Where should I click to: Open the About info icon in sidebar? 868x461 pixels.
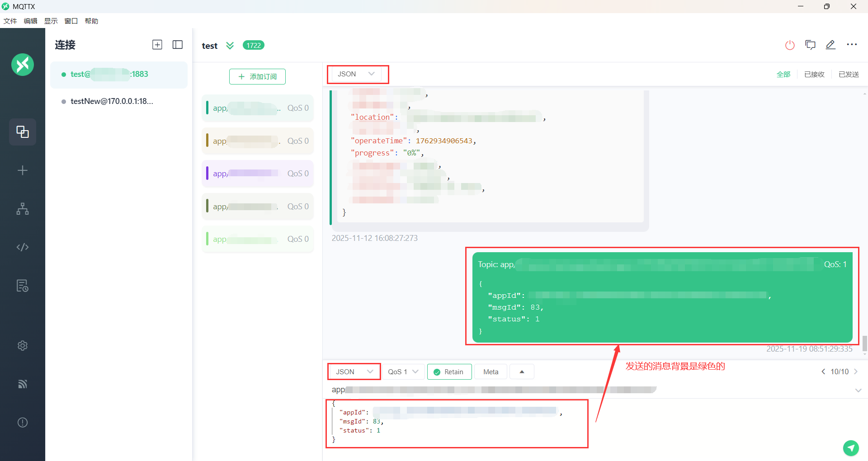pyautogui.click(x=23, y=422)
